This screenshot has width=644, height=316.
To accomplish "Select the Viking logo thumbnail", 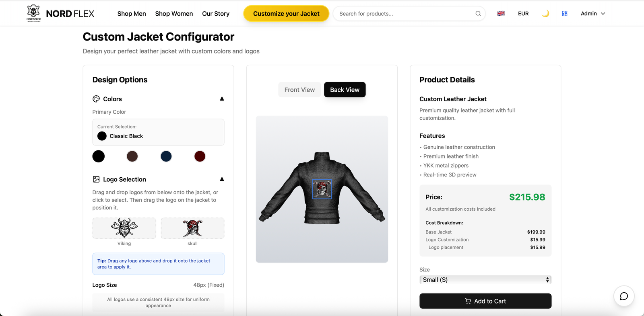I will click(x=124, y=228).
